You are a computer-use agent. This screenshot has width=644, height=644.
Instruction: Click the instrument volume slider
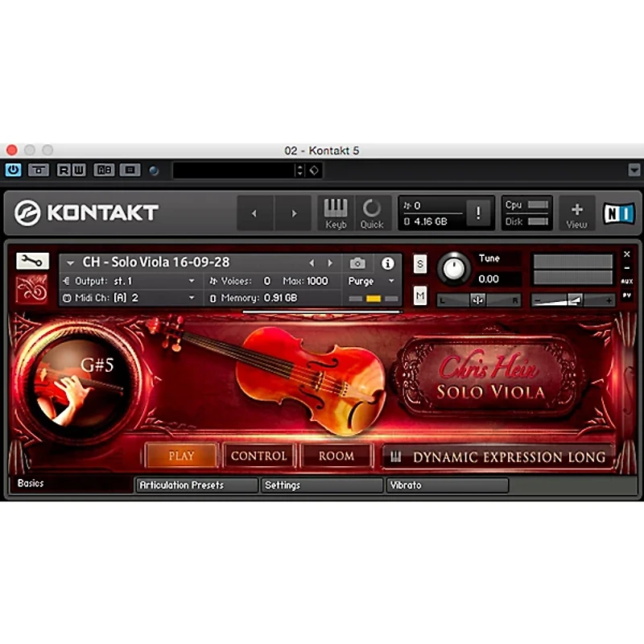coord(572,300)
